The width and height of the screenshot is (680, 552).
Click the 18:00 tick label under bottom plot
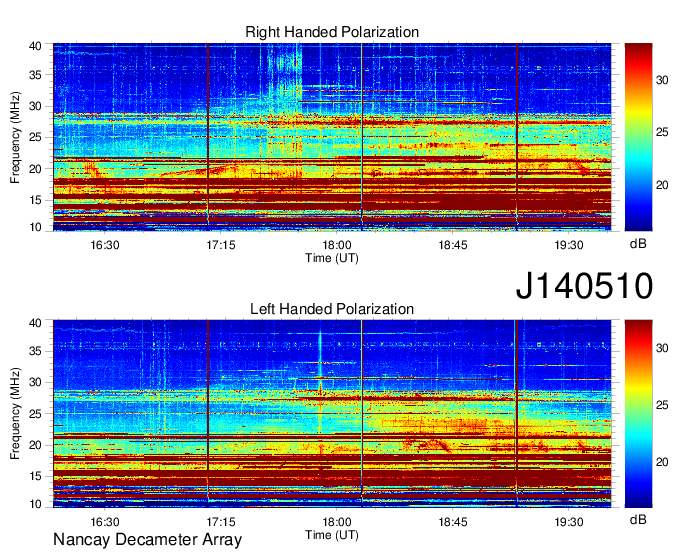pyautogui.click(x=337, y=522)
